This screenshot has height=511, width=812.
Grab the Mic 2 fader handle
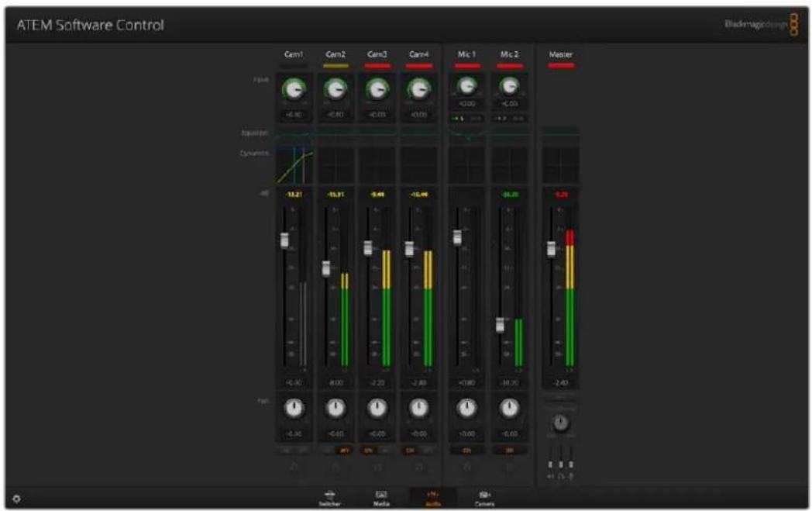click(x=500, y=325)
